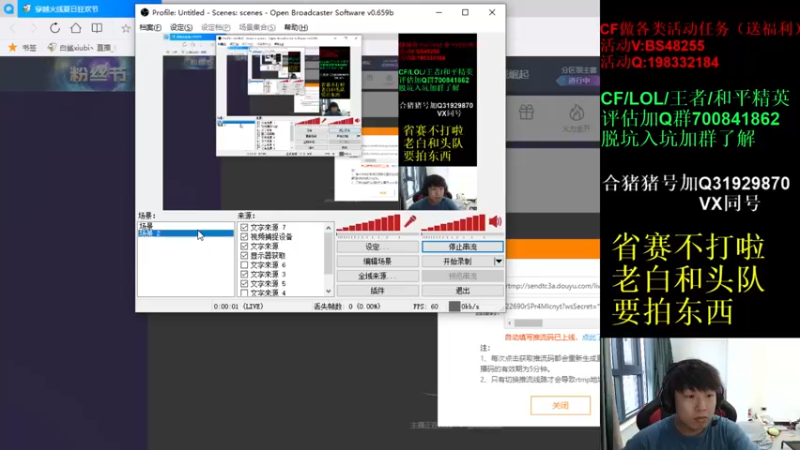
Task: Open the 场景集合(S) menu
Action: (257, 27)
